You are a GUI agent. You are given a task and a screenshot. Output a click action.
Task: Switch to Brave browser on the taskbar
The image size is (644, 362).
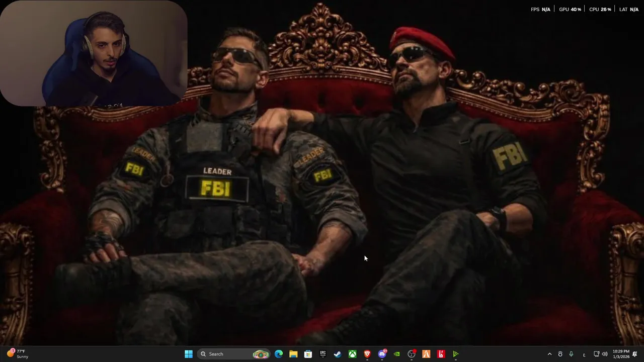tap(367, 354)
